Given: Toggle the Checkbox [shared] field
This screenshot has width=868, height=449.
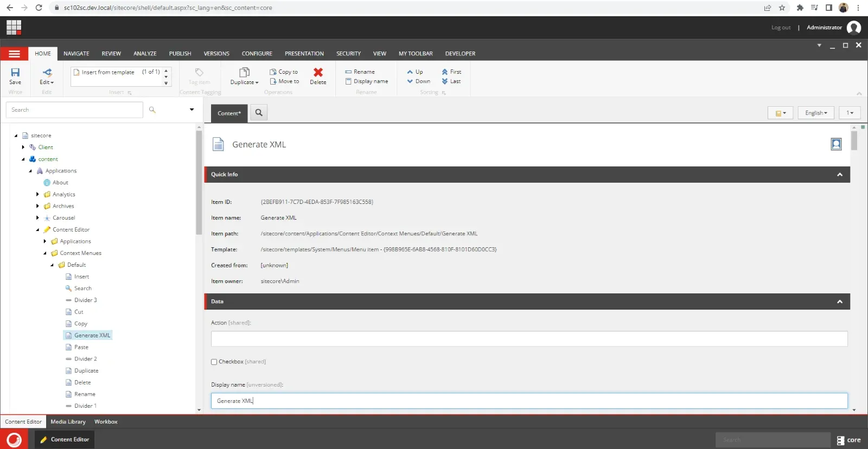Looking at the screenshot, I should point(214,362).
